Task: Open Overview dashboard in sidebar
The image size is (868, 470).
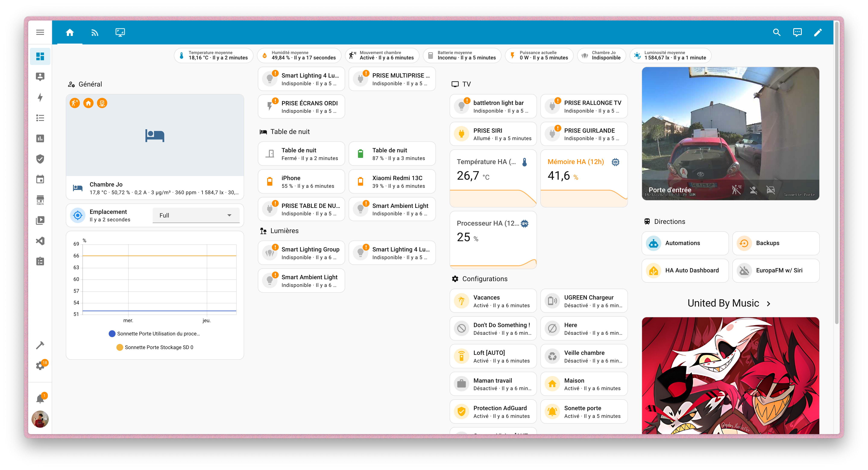Action: 40,56
